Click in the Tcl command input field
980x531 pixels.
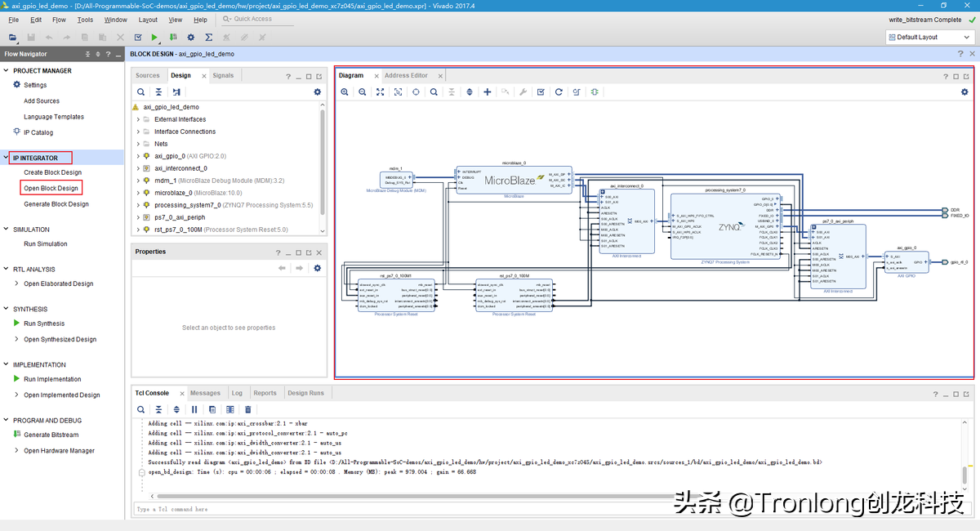pyautogui.click(x=327, y=508)
